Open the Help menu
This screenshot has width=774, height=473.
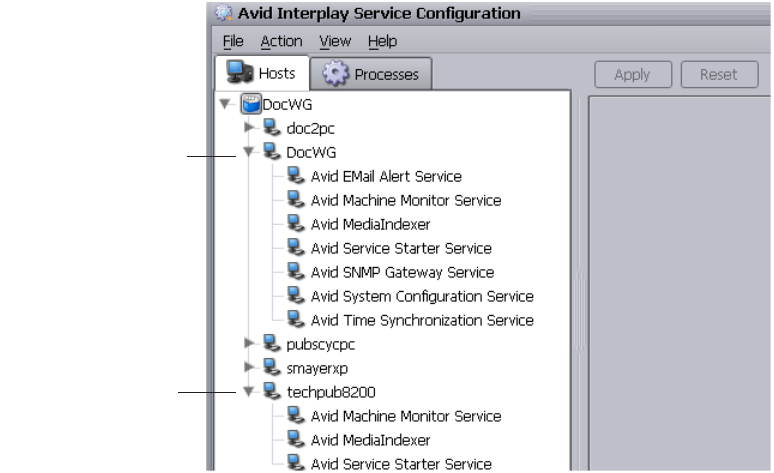pyautogui.click(x=383, y=41)
